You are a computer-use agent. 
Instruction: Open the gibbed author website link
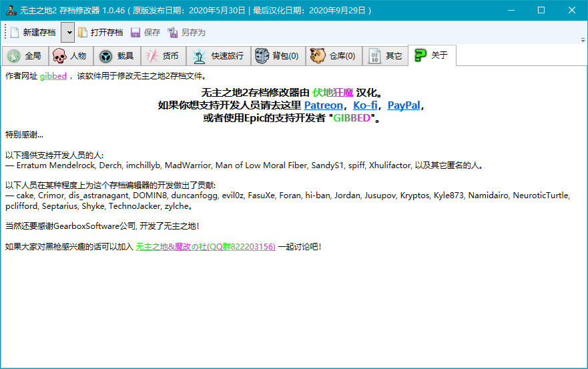[53, 76]
